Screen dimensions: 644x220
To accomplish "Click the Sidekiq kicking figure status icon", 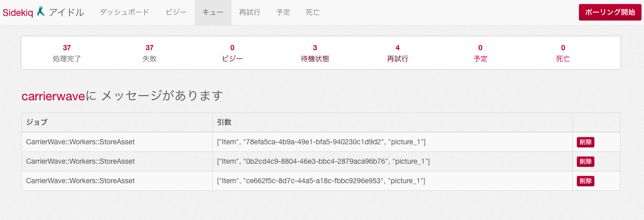I will [41, 11].
